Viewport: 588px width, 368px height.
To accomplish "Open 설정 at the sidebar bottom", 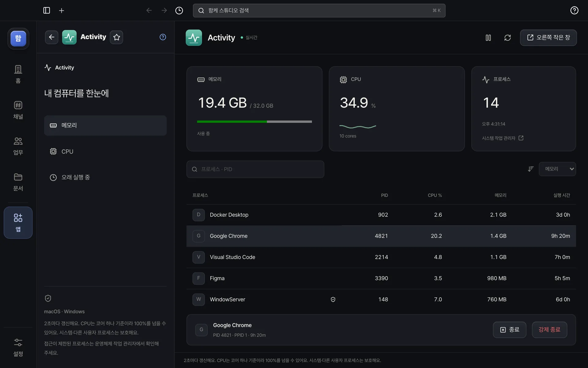I will (x=18, y=347).
